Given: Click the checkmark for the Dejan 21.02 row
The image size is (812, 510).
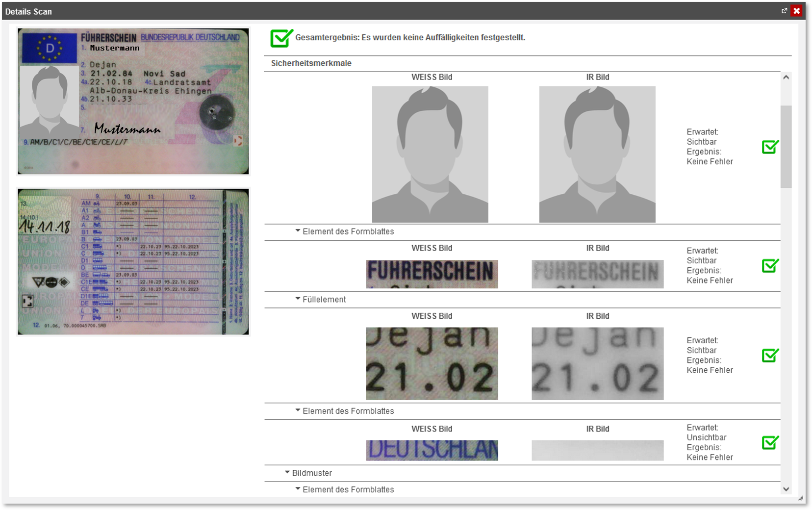Looking at the screenshot, I should (x=770, y=355).
